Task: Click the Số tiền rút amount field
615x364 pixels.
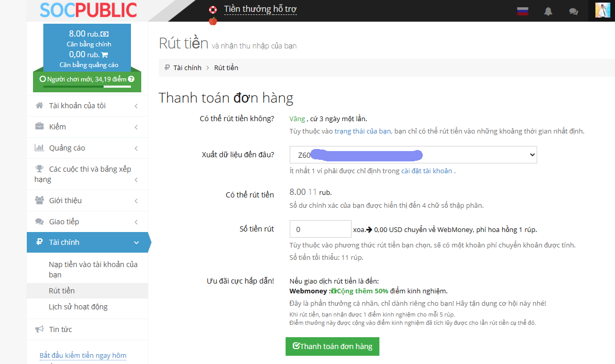Action: coord(320,229)
